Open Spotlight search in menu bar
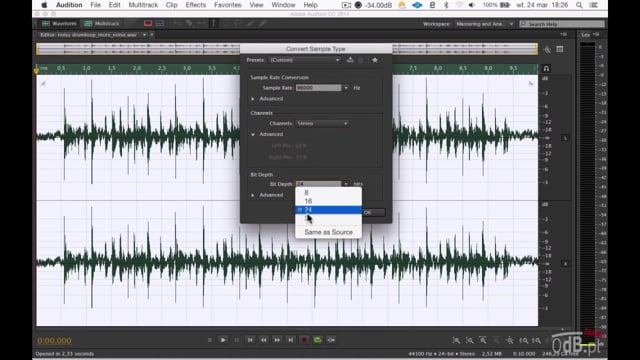 coord(579,5)
